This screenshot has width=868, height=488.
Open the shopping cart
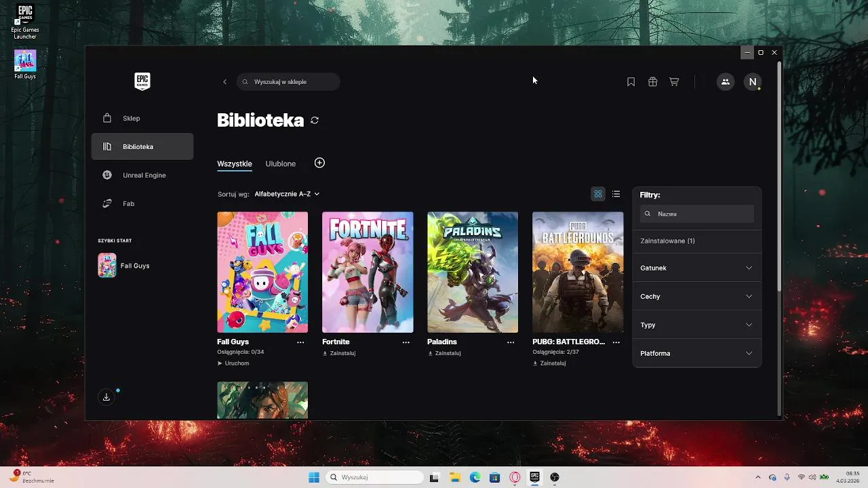674,82
